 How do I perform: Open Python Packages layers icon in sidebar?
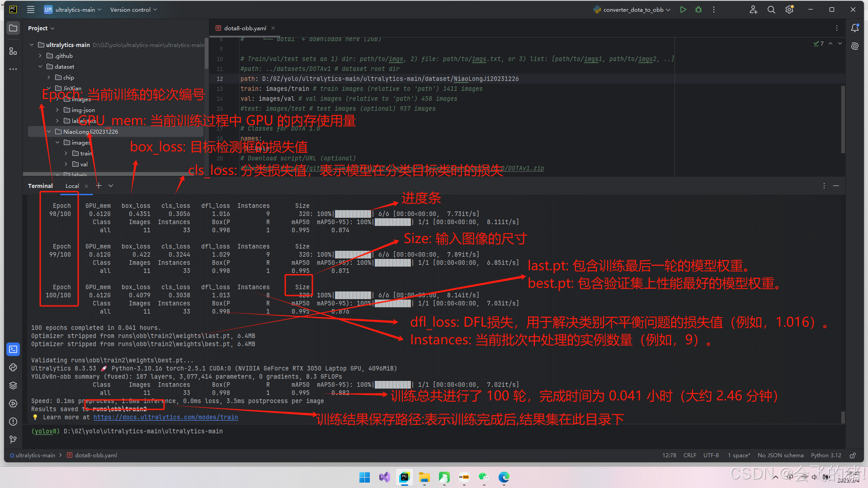click(x=13, y=385)
